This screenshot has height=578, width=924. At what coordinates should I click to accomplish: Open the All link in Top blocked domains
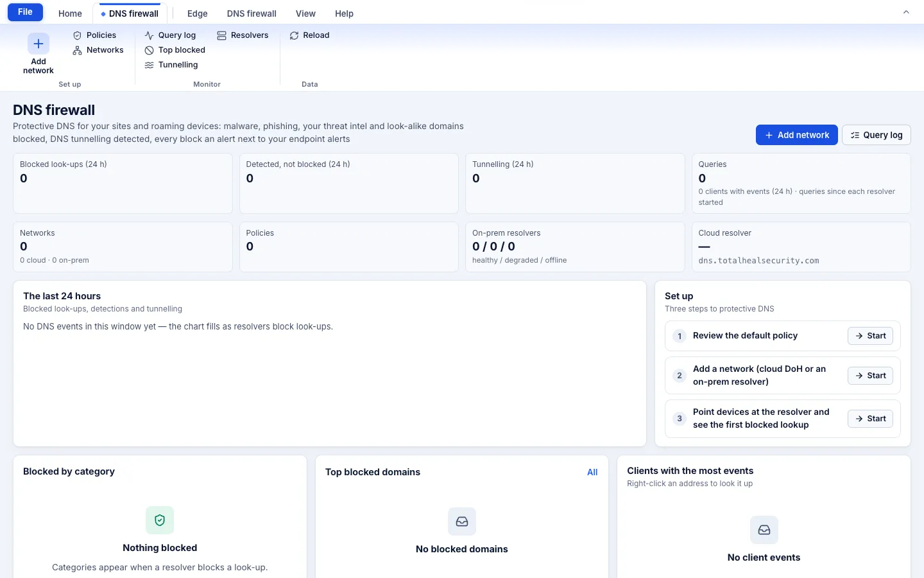(x=592, y=472)
